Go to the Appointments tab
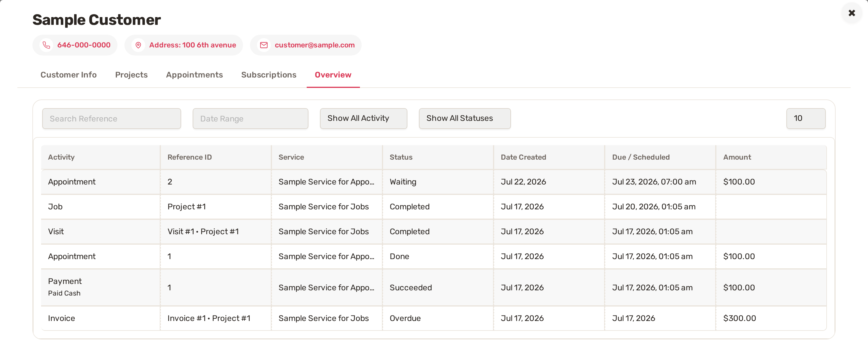The width and height of the screenshot is (868, 347). click(194, 75)
